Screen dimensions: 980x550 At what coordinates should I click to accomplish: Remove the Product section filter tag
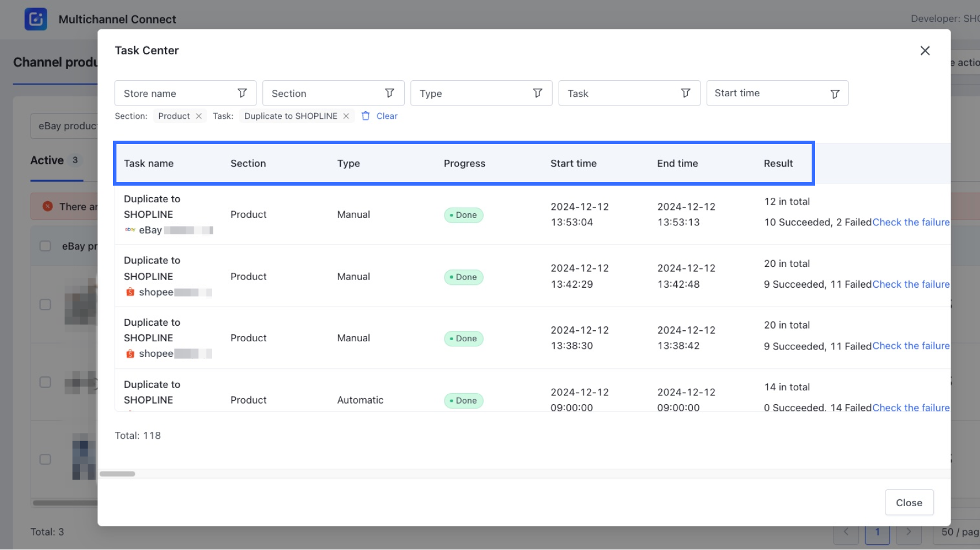(x=199, y=116)
